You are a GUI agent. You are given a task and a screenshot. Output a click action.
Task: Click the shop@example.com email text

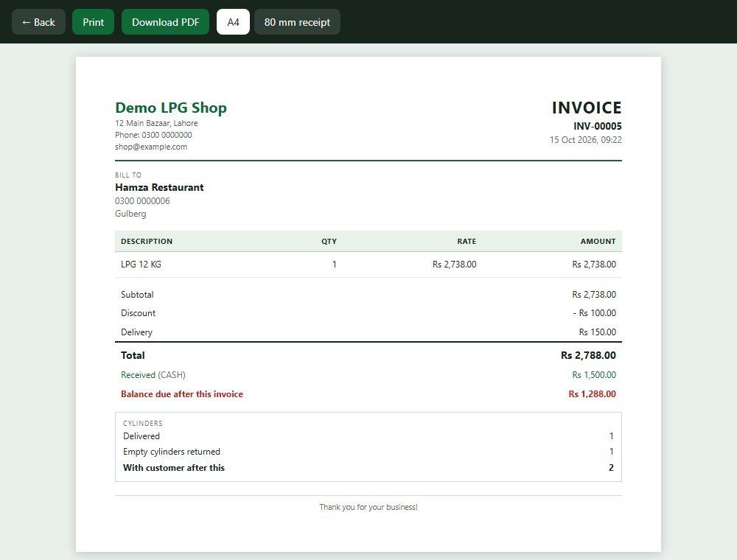point(151,147)
